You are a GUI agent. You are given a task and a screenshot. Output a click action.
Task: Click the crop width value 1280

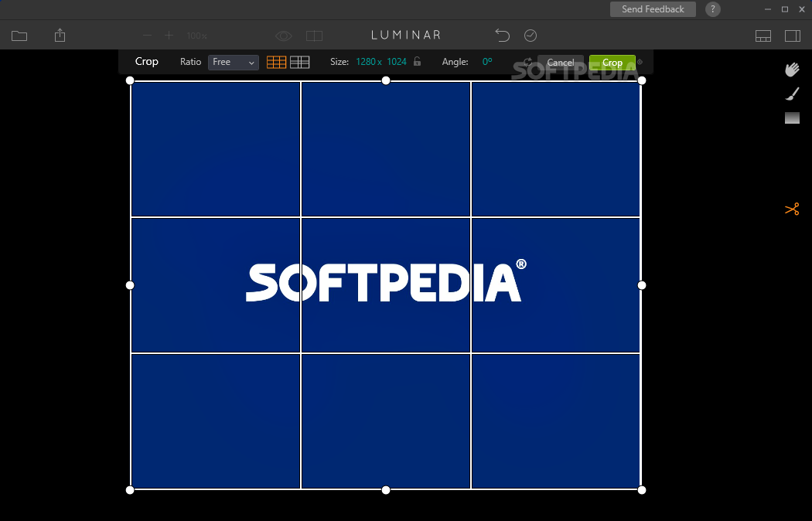click(x=366, y=62)
